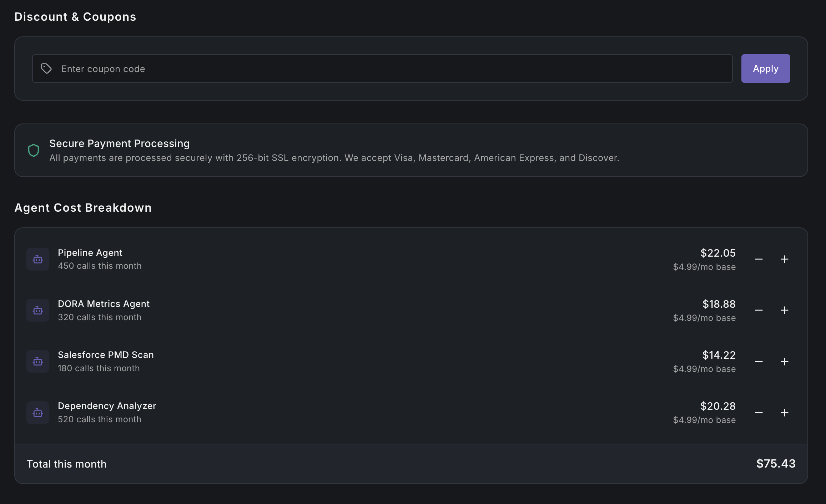Viewport: 826px width, 504px height.
Task: Click the DORA Metrics Agent robot icon
Action: coord(38,310)
